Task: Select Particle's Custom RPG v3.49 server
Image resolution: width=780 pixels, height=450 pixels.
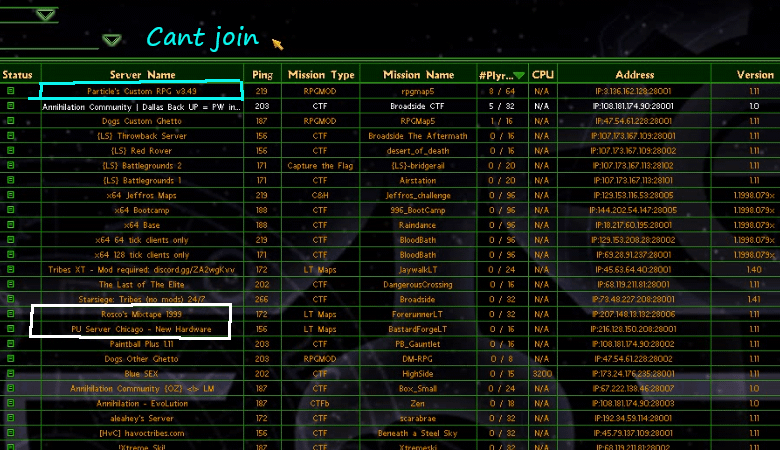Action: (x=142, y=91)
